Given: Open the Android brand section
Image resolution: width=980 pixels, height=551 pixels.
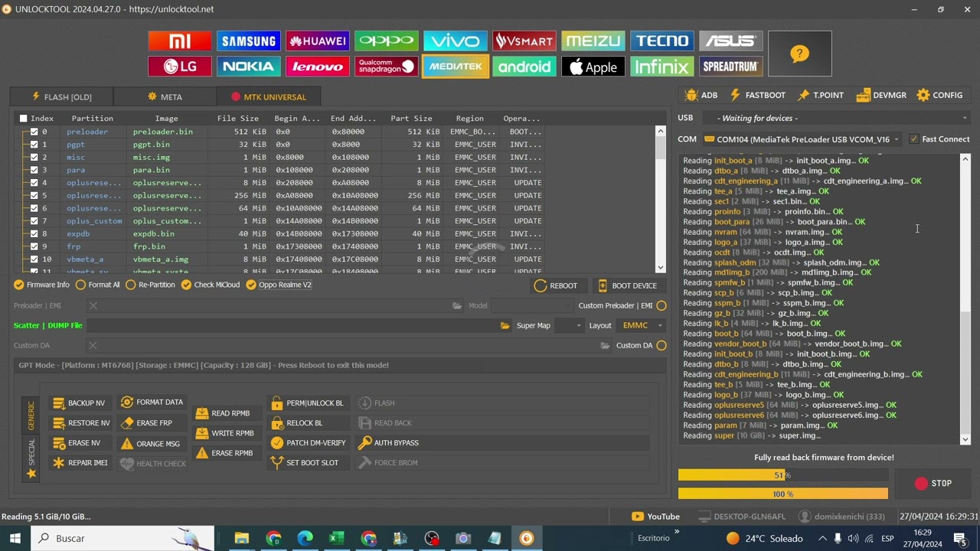Looking at the screenshot, I should pyautogui.click(x=524, y=67).
